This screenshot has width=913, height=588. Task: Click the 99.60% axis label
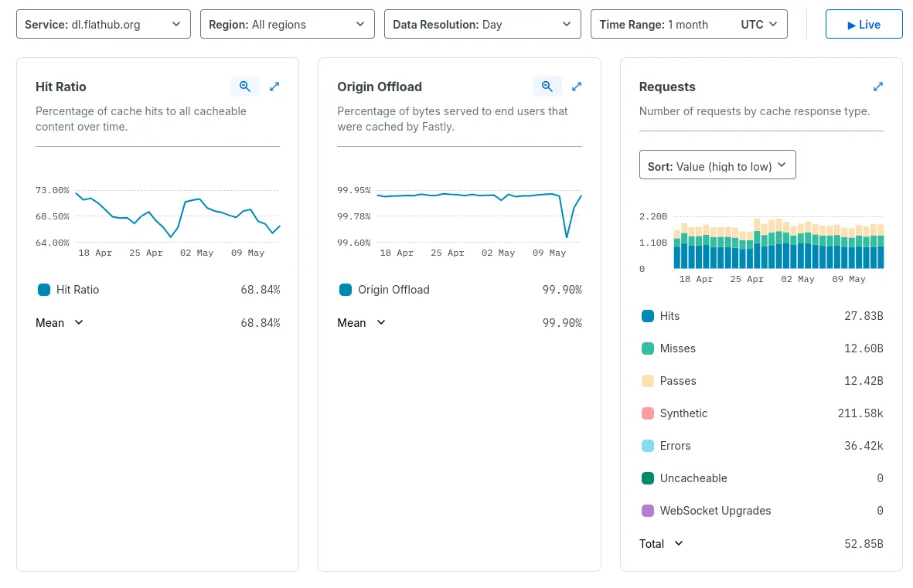click(354, 243)
